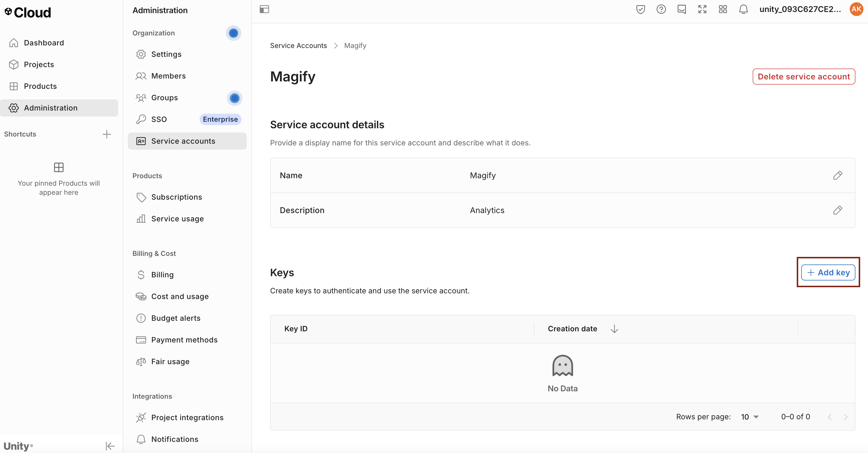Screen dimensions: 868x453
Task: Open the AK user avatar menu
Action: click(856, 9)
